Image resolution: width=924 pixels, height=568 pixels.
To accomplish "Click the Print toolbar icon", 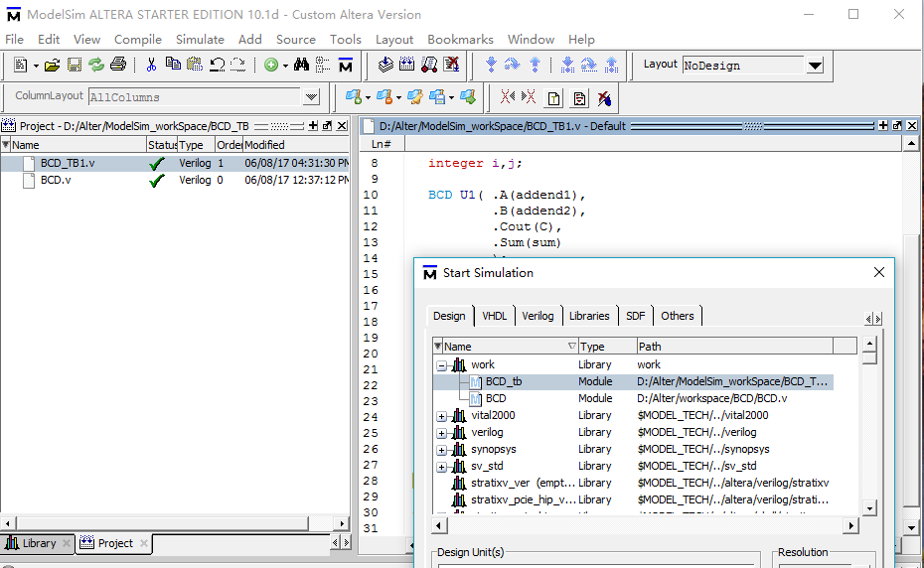I will click(118, 65).
